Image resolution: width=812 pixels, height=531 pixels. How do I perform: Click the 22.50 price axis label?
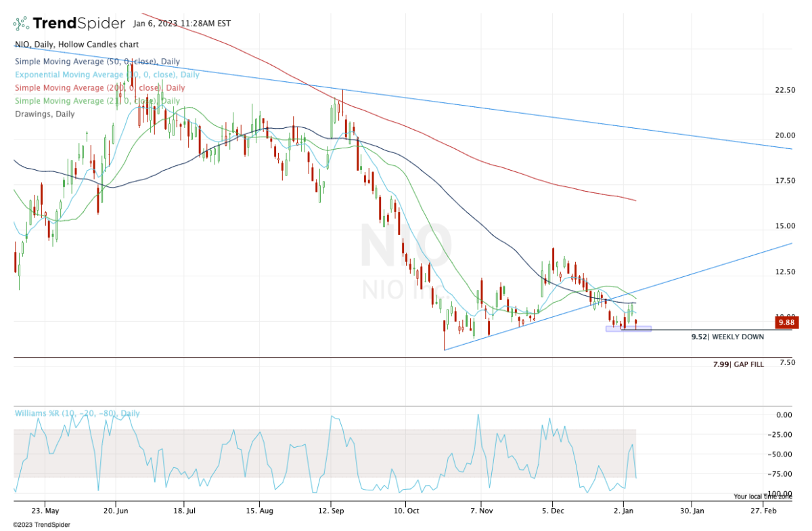pyautogui.click(x=784, y=90)
